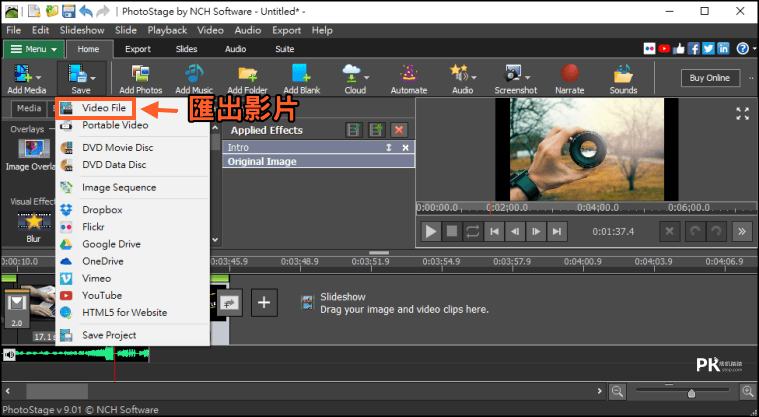Viewport: 759px width, 417px height.
Task: Click the Flickr social icon at top right
Action: tap(650, 48)
